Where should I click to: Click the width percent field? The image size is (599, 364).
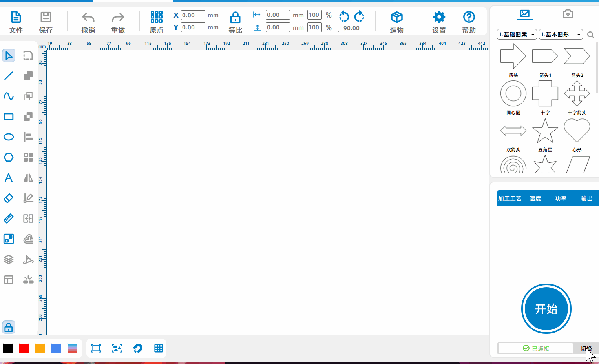[314, 15]
